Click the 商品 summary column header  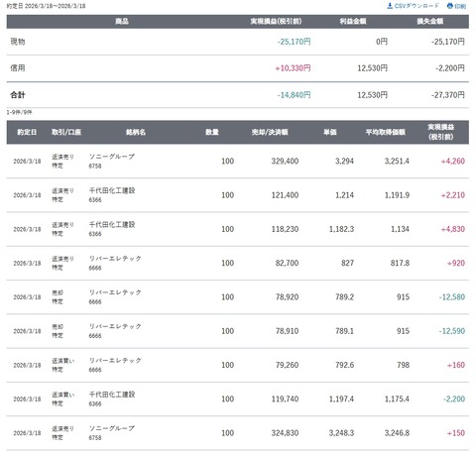point(122,21)
